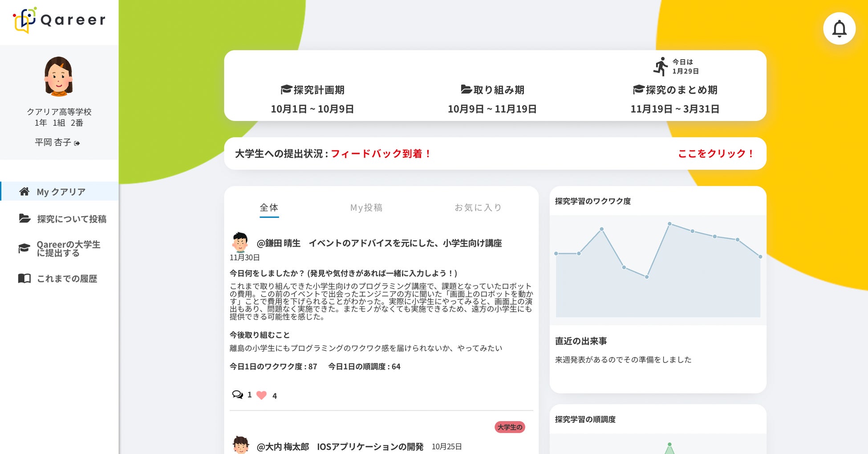
Task: Open @大内 梅太郎 IOSアプリケーションの開発 post
Action: pos(340,447)
